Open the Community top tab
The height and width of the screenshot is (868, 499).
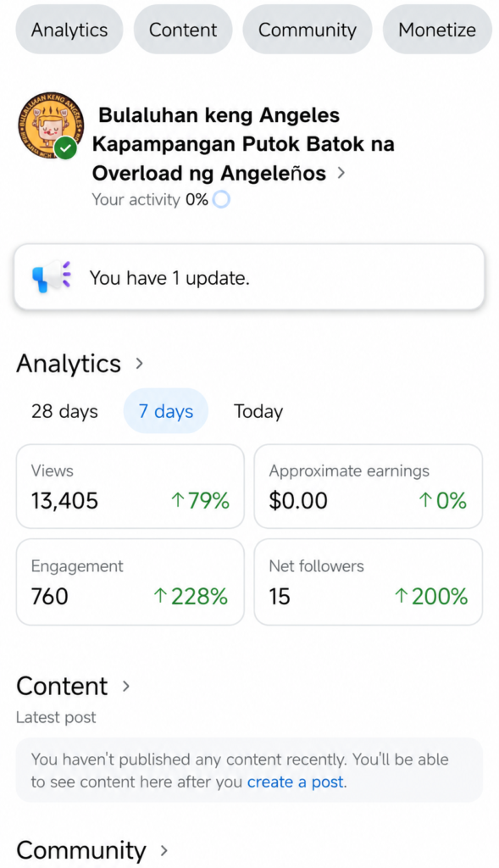click(x=308, y=30)
